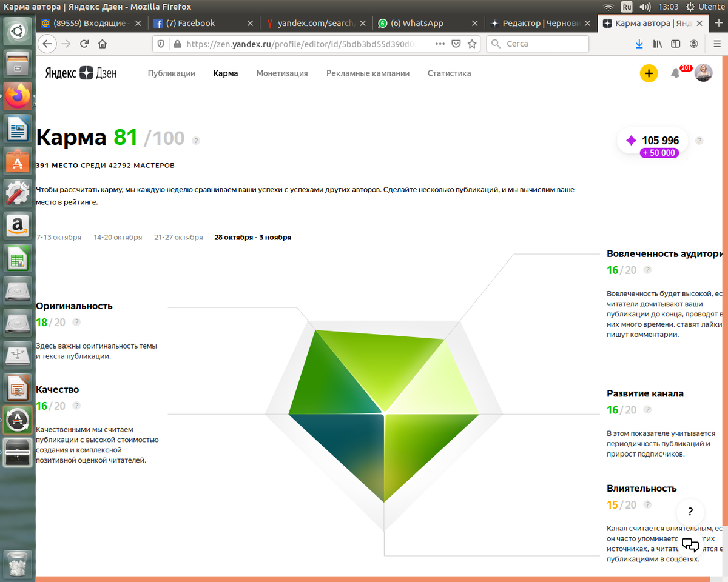Click the help icon beside Развитие канала score
Image resolution: width=728 pixels, height=582 pixels.
coord(647,410)
